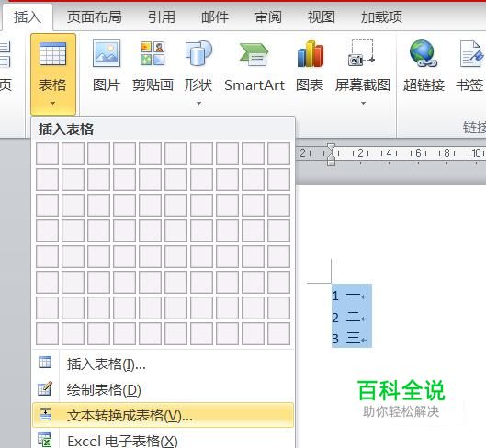Open the 加载项 tab
This screenshot has height=448, width=486.
pyautogui.click(x=381, y=17)
